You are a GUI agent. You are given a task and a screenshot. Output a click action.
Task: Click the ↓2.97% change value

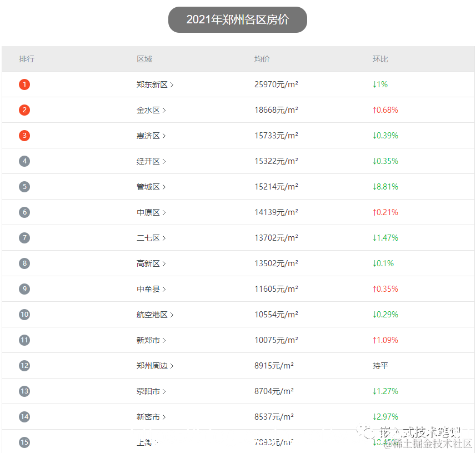[385, 416]
